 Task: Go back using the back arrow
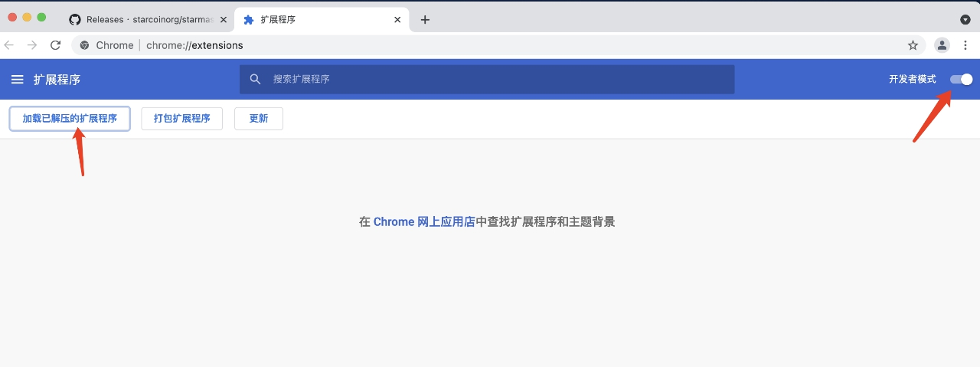pyautogui.click(x=9, y=45)
